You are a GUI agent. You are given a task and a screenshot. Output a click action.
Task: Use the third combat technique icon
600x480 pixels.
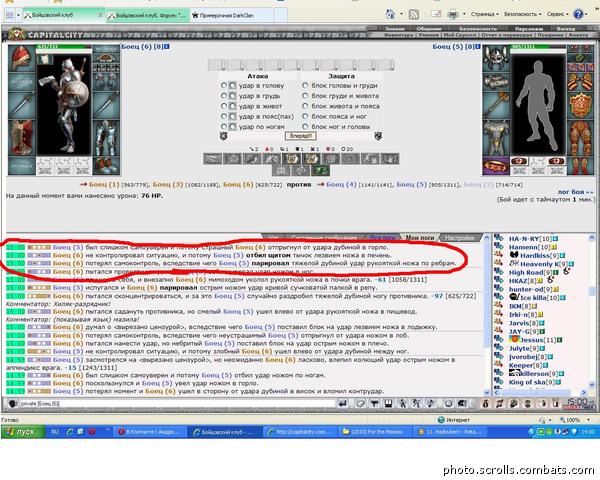[x=252, y=158]
